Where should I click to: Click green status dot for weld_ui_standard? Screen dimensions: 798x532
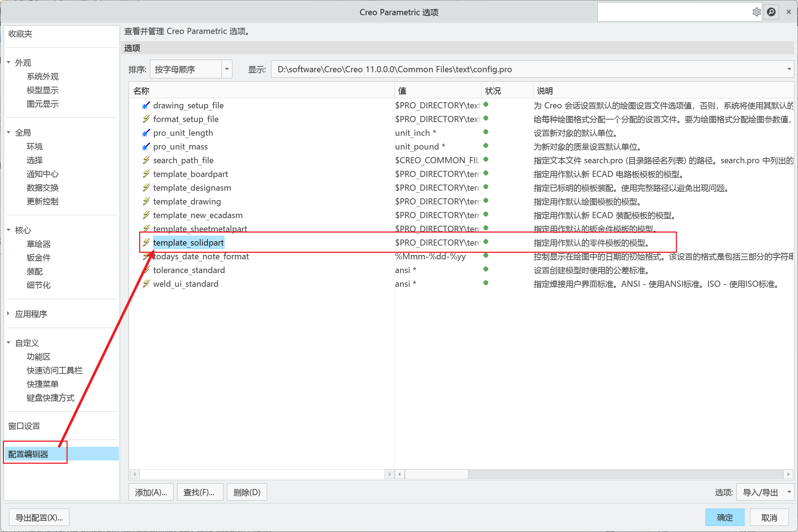[486, 283]
